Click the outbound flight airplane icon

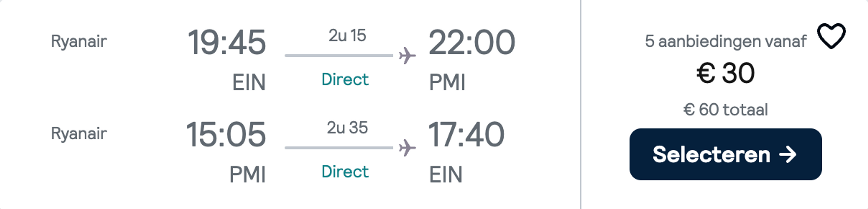[407, 56]
